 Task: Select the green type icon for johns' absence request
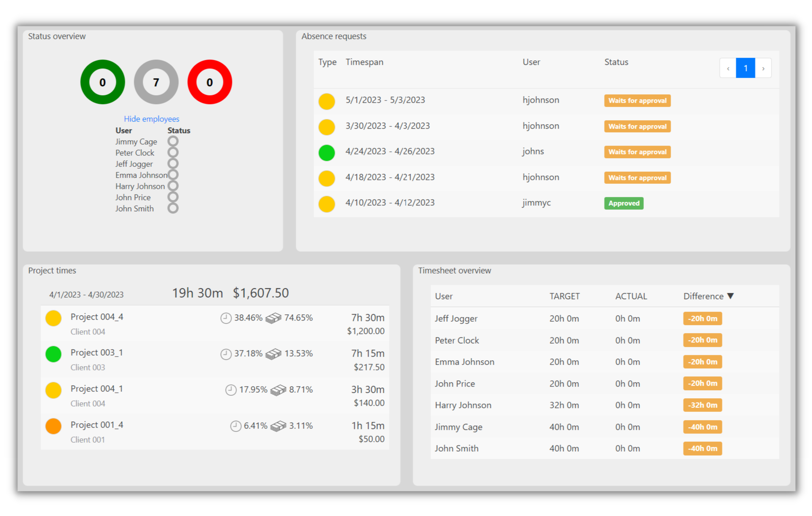(326, 153)
